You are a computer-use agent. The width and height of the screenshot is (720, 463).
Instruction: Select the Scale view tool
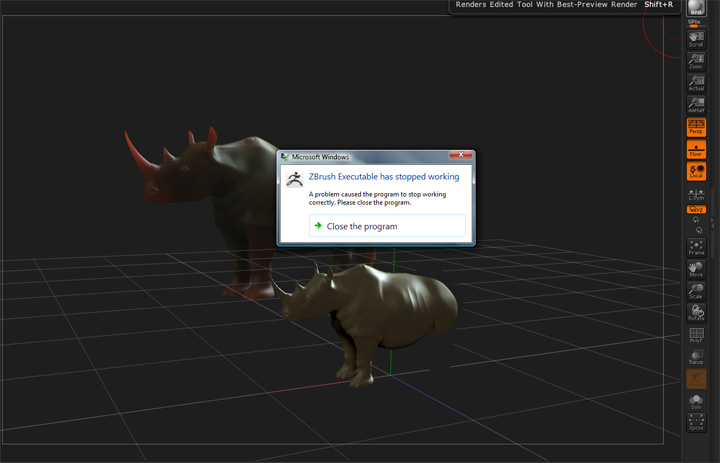pyautogui.click(x=696, y=291)
